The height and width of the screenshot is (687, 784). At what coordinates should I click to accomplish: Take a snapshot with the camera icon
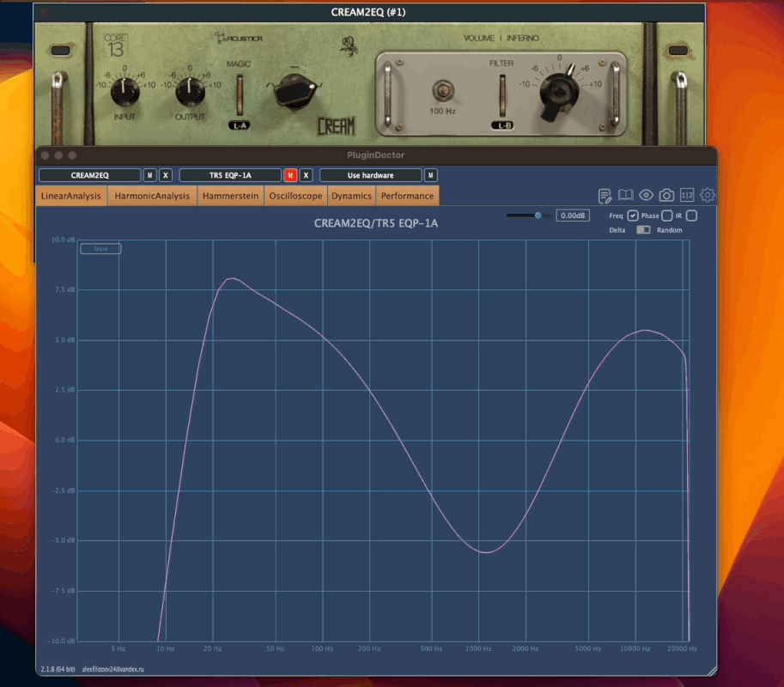666,196
